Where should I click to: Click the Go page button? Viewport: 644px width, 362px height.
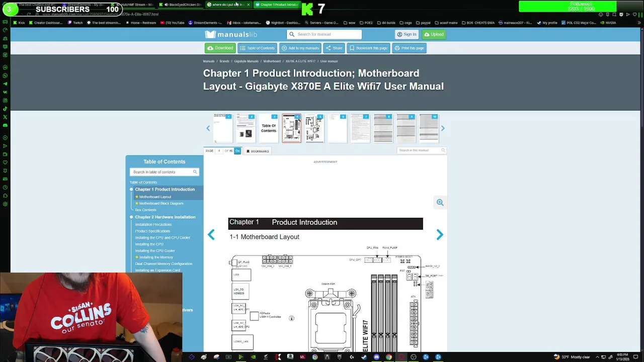[237, 151]
